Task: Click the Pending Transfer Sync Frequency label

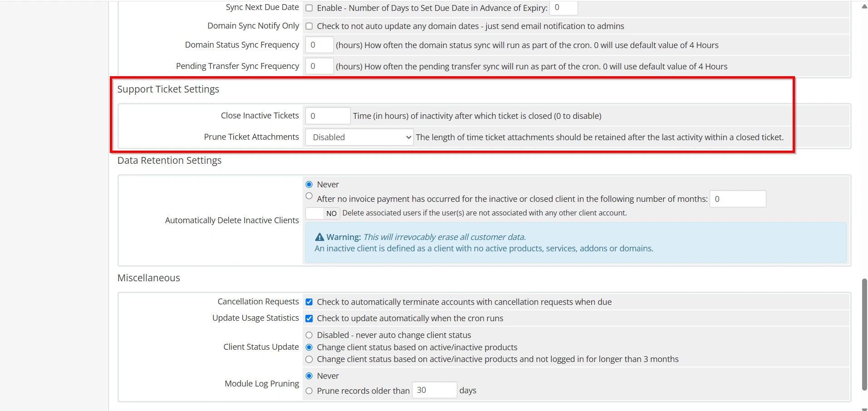Action: click(x=238, y=66)
